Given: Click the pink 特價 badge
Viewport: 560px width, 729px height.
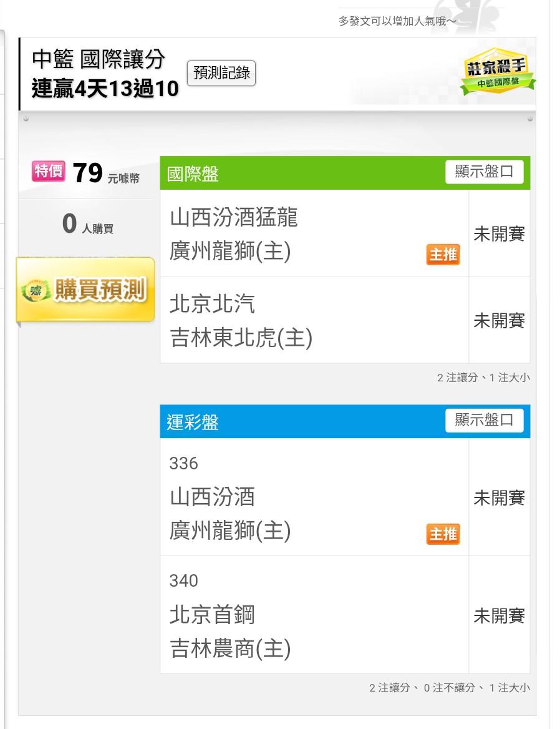Looking at the screenshot, I should (49, 171).
